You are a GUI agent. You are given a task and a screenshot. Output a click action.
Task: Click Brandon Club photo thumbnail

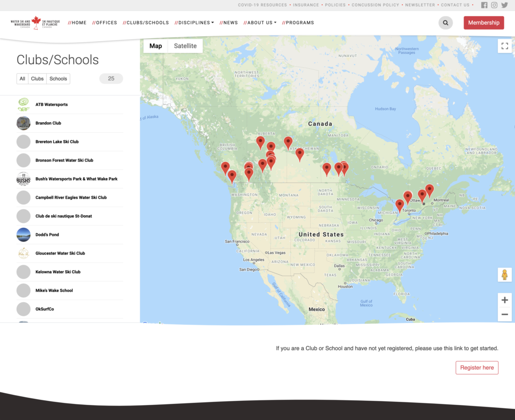pyautogui.click(x=24, y=123)
